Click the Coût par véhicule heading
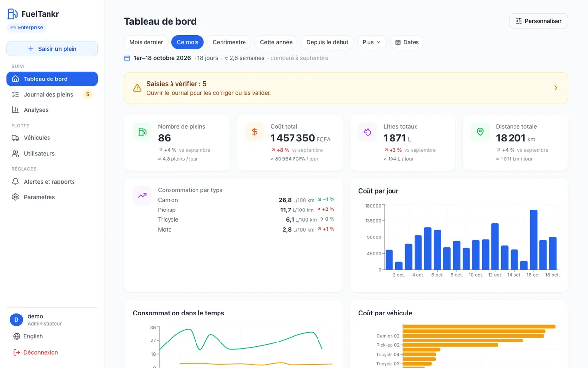 tap(385, 313)
